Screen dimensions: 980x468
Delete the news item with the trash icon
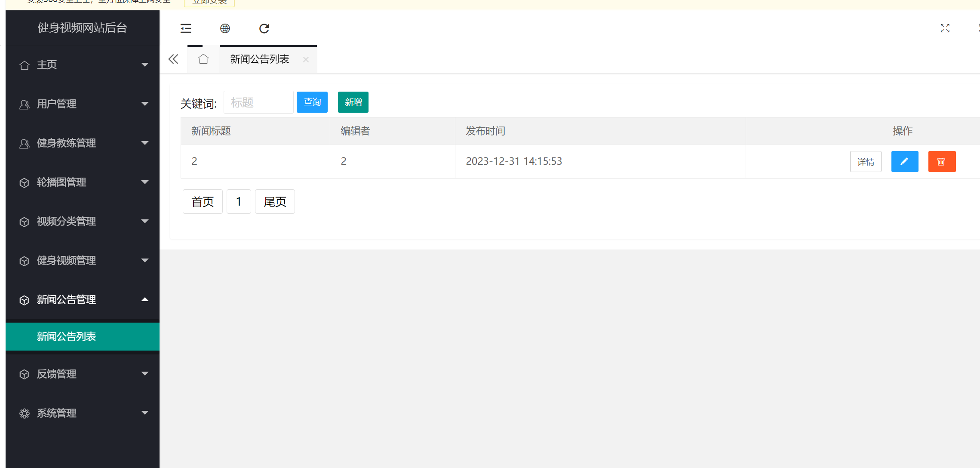click(x=942, y=161)
